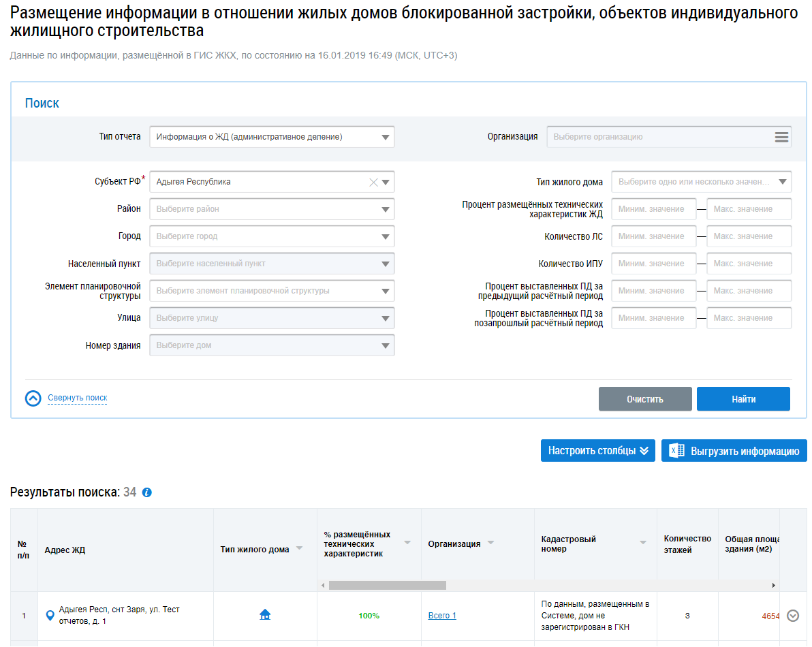Open Настроить столбцы column settings

[x=597, y=451]
